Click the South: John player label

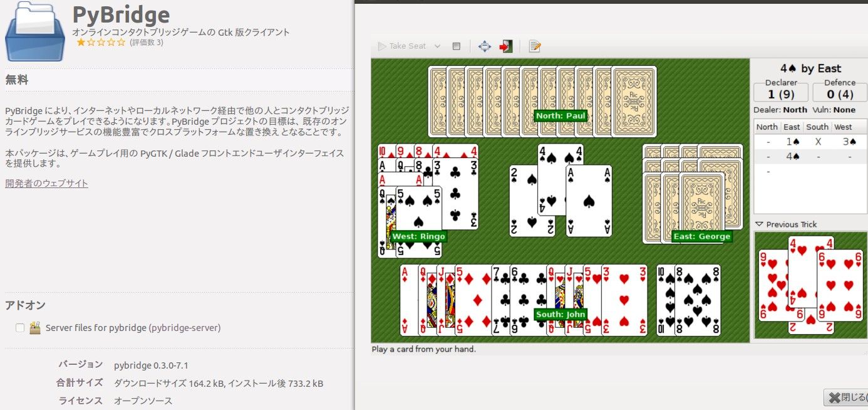[560, 314]
